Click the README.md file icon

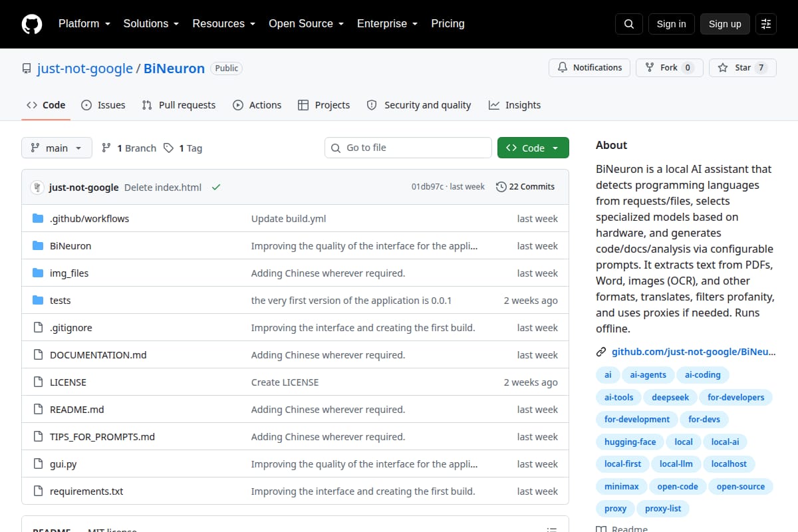pyautogui.click(x=38, y=410)
